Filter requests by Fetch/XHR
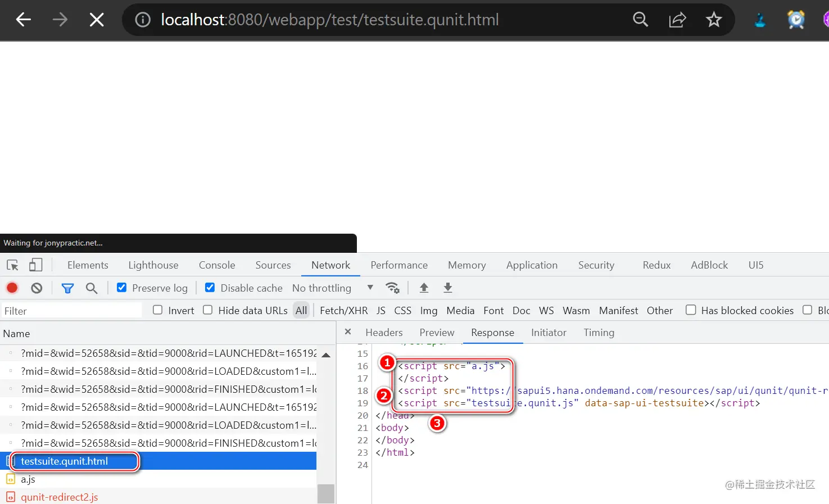829x504 pixels. pos(343,310)
